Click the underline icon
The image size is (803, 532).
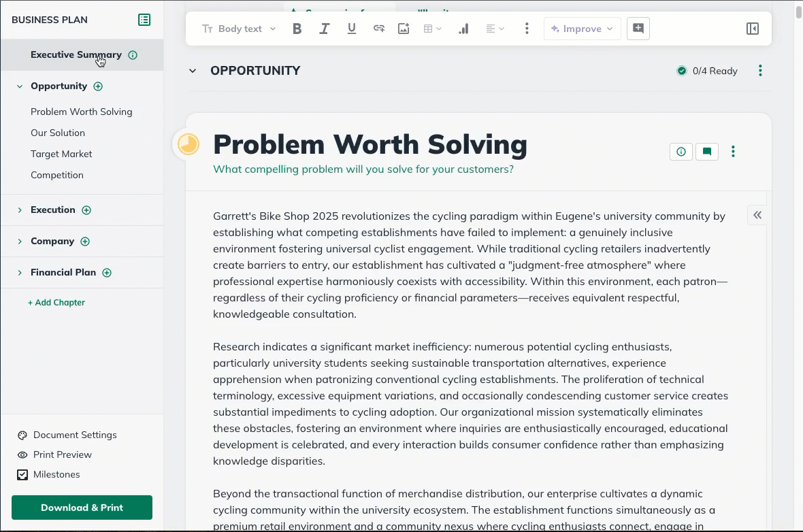tap(352, 29)
